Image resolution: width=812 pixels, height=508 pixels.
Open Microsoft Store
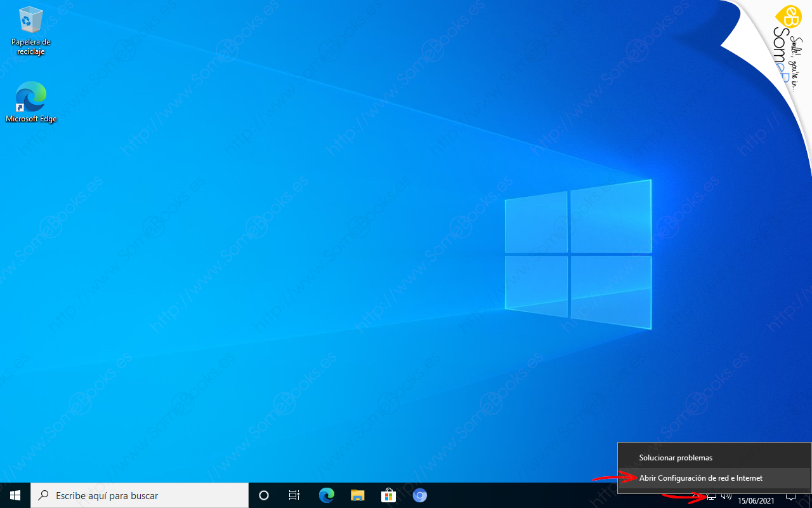pos(388,495)
